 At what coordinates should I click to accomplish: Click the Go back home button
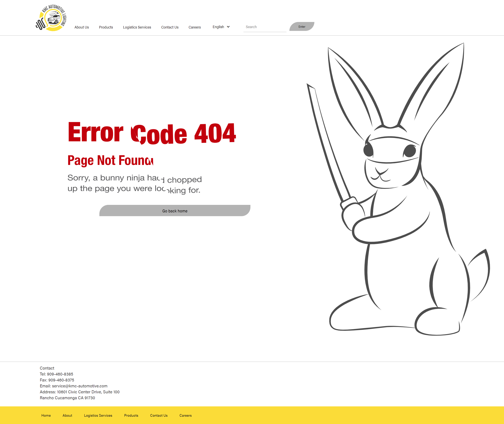point(175,211)
